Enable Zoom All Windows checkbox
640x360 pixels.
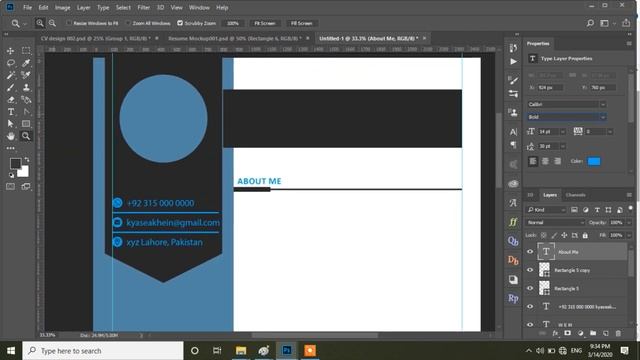(x=128, y=23)
